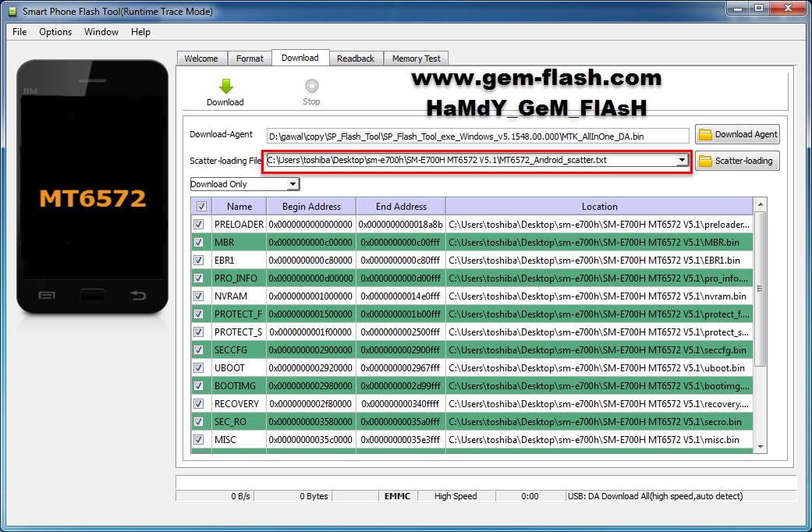Click the partition list scrollbar up arrow
Viewport: 812px width, 532px height.
[x=761, y=204]
